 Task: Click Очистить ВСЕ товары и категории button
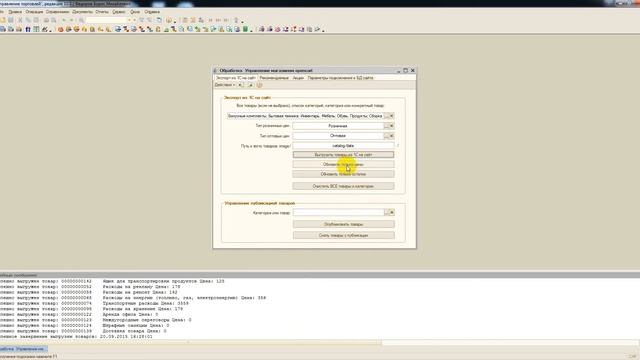343,186
